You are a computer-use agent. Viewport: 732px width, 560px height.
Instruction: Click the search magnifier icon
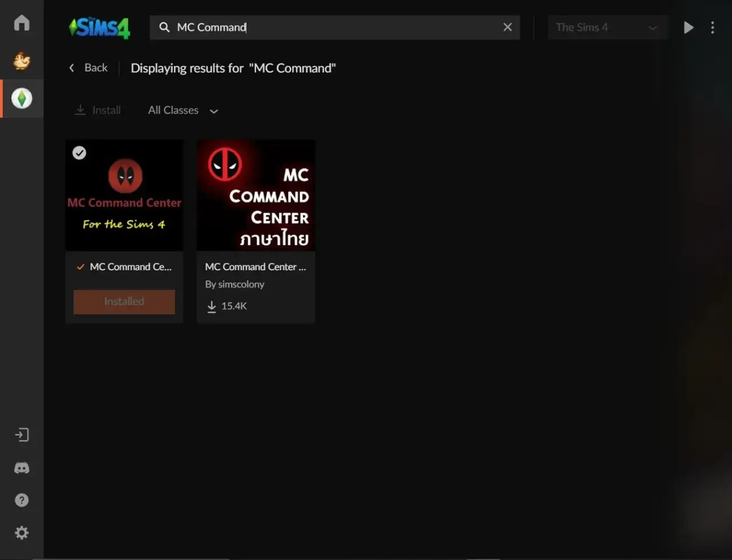(x=165, y=27)
